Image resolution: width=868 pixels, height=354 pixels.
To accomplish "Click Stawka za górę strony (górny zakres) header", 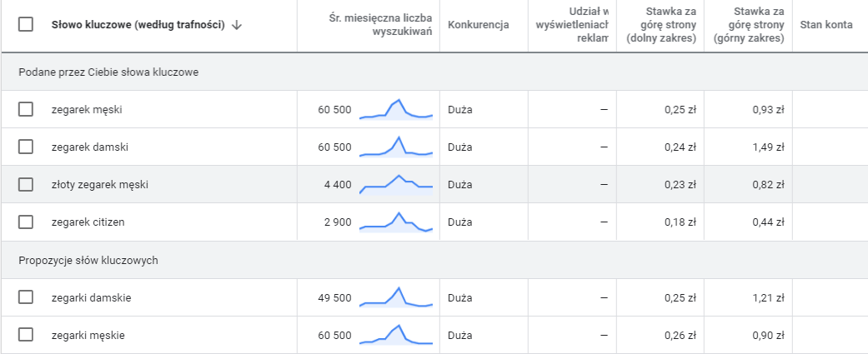I will [749, 25].
